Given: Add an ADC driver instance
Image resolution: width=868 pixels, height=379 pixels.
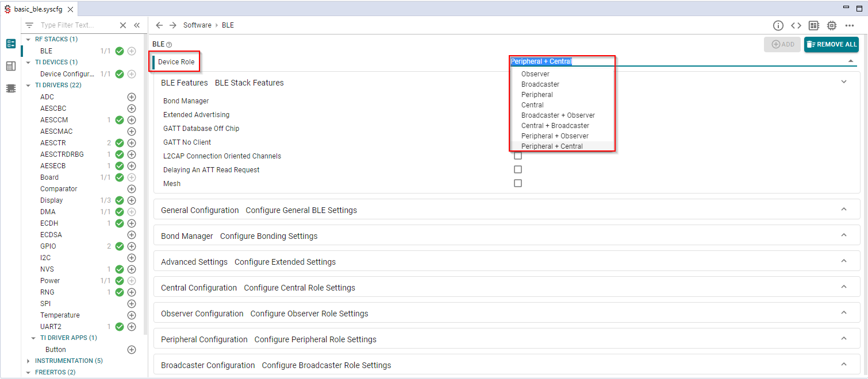Looking at the screenshot, I should pyautogui.click(x=132, y=97).
